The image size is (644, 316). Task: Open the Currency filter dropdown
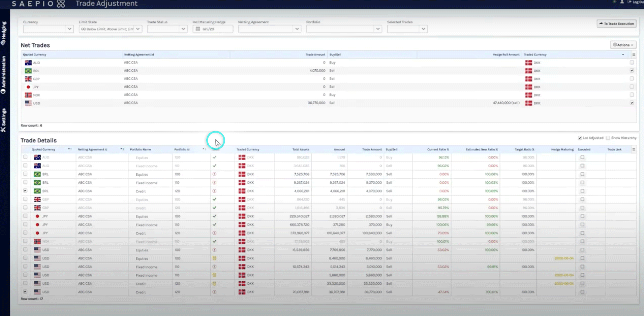(x=48, y=29)
